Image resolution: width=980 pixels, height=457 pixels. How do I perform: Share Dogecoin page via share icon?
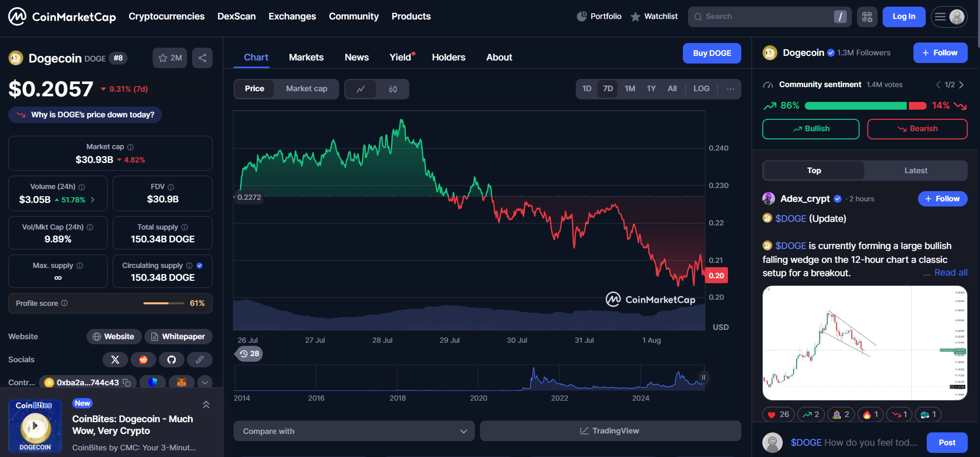click(x=202, y=58)
